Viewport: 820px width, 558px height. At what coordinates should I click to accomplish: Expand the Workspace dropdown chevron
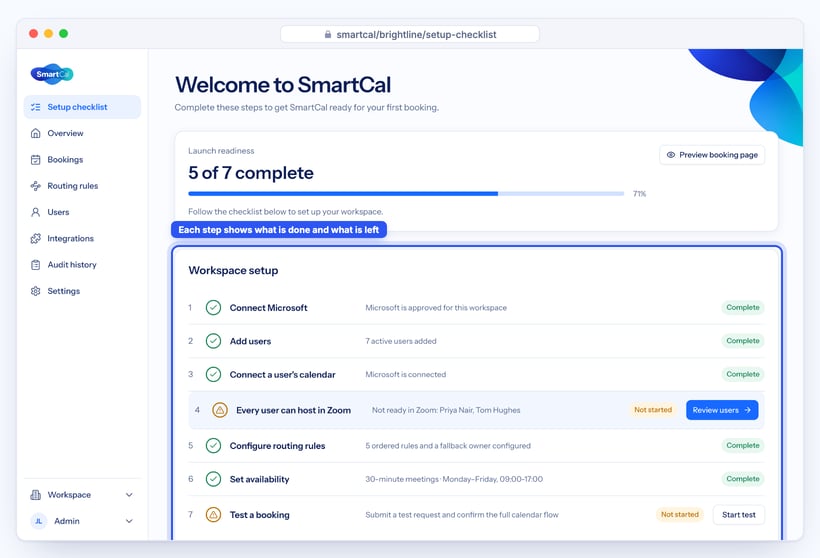pos(129,495)
